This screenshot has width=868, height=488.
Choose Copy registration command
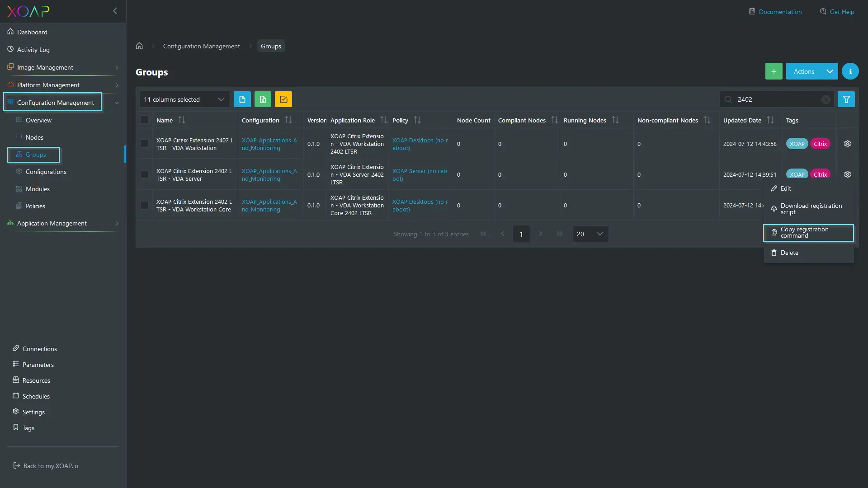(808, 233)
